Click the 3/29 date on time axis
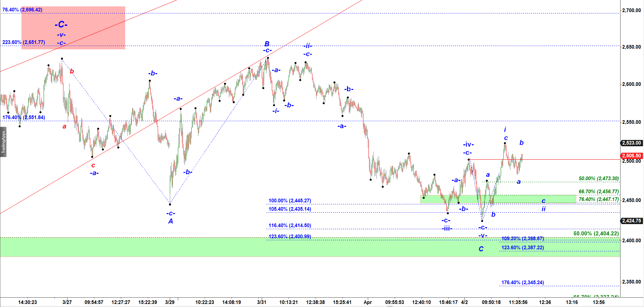The height and width of the screenshot is (307, 644). point(170,302)
